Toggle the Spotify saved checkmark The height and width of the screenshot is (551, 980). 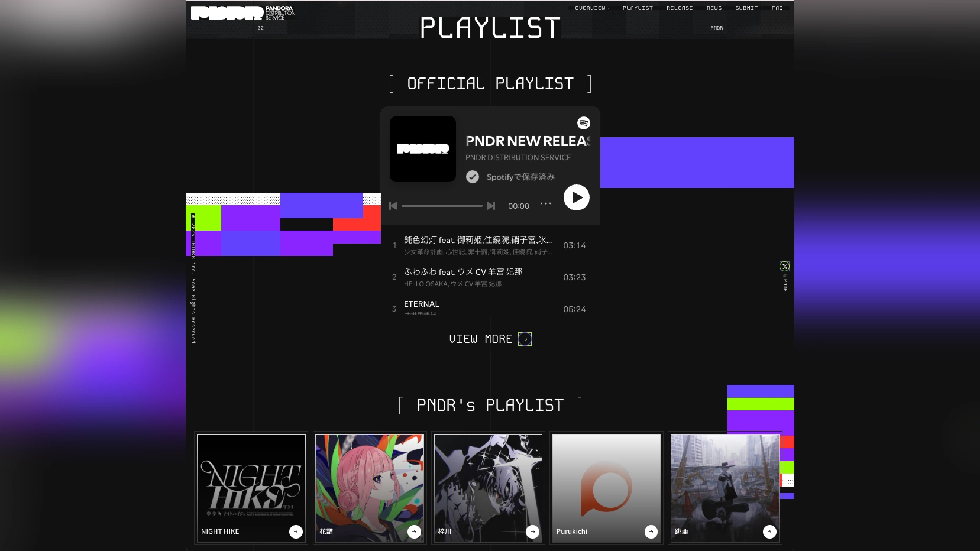coord(473,177)
